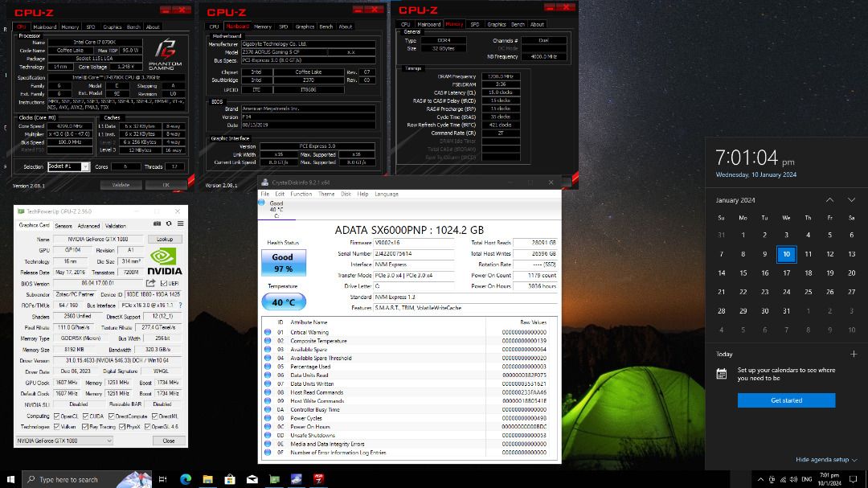Open the GPU selector dropdown in GPU-Z
Screen dimensions: 868x488
(x=64, y=441)
